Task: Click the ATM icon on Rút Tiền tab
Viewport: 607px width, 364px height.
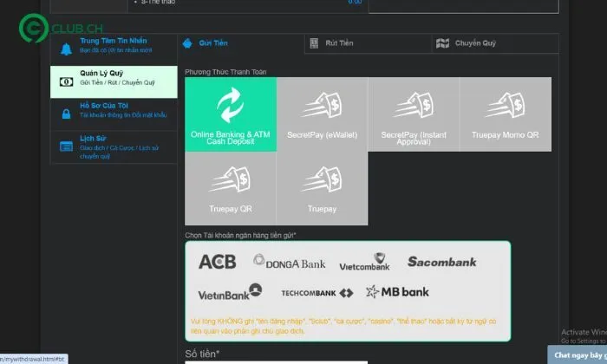Action: [x=314, y=43]
